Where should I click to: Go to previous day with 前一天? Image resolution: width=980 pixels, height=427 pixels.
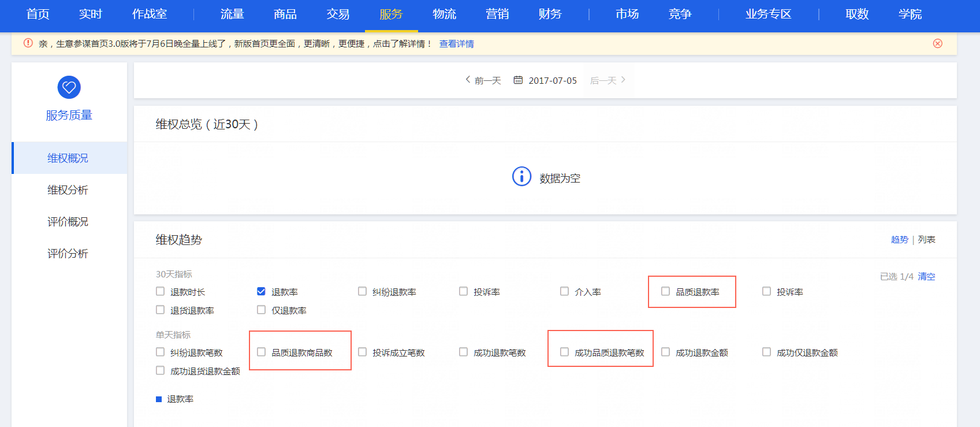point(483,80)
